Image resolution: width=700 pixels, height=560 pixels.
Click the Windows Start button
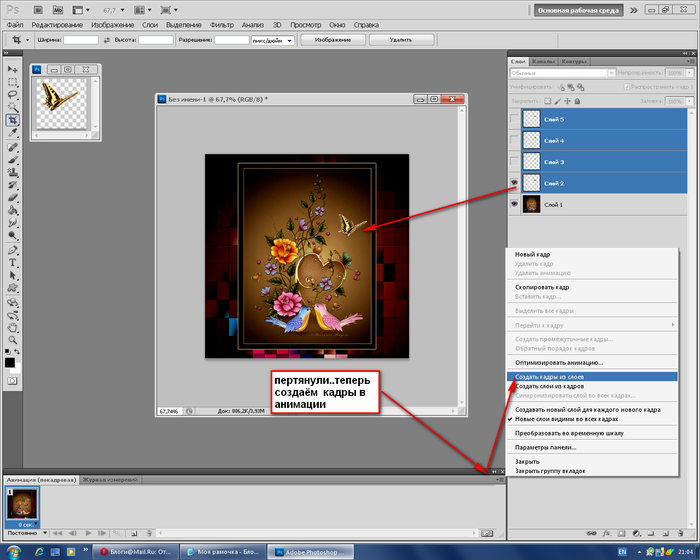(13, 552)
